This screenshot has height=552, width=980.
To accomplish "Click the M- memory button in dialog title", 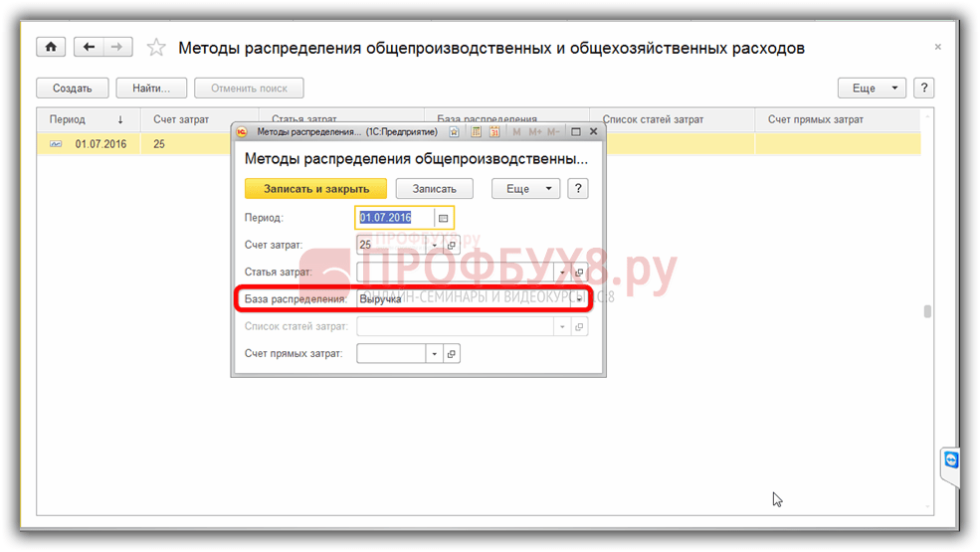I will pos(553,132).
